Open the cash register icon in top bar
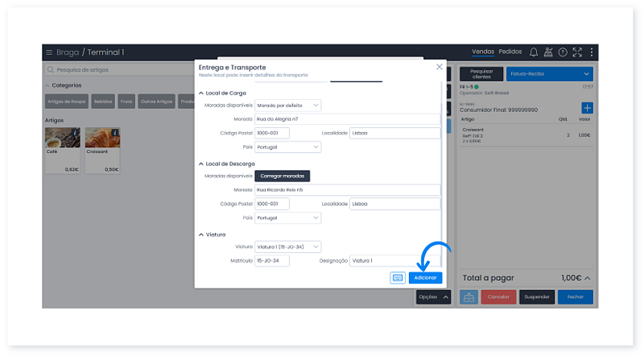Image resolution: width=644 pixels, height=357 pixels. (x=548, y=52)
